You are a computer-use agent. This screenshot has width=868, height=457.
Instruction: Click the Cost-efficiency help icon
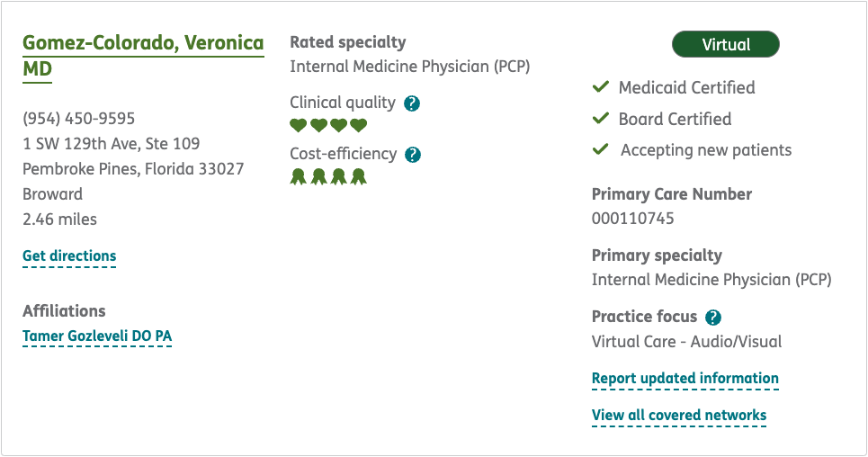coord(413,155)
